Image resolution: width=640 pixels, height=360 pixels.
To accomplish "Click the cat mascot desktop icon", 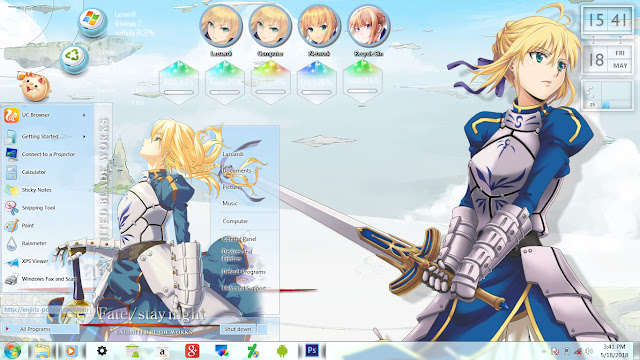I will tap(35, 87).
